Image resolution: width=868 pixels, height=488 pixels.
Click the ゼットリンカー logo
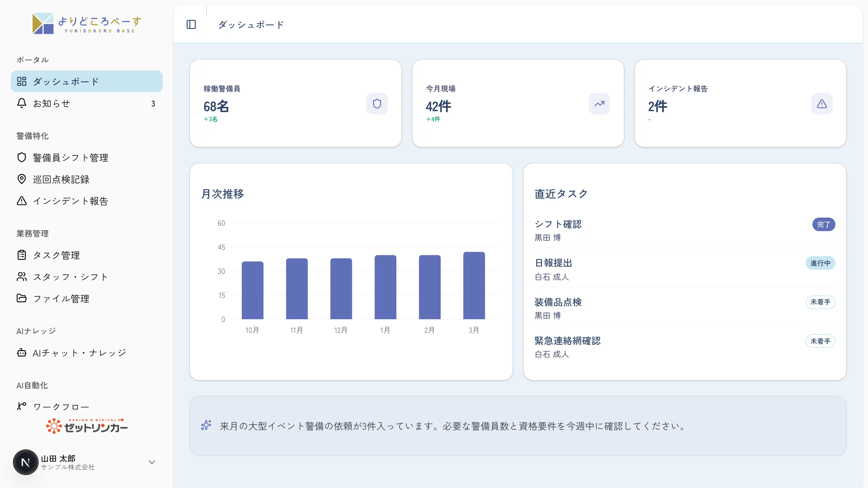point(87,426)
